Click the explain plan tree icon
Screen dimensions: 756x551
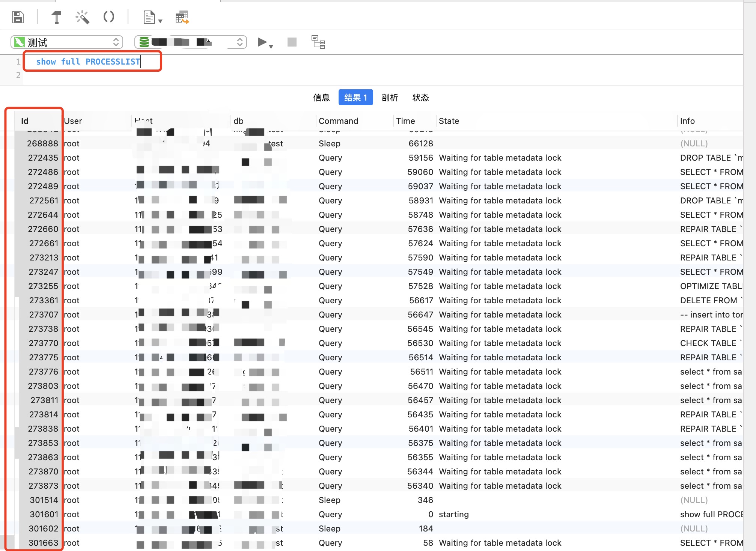pos(318,42)
